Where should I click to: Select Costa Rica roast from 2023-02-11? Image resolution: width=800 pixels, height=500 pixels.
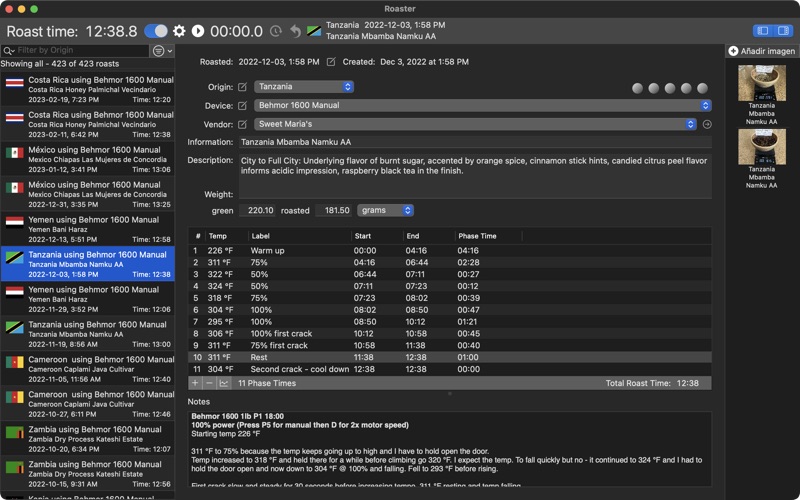87,124
